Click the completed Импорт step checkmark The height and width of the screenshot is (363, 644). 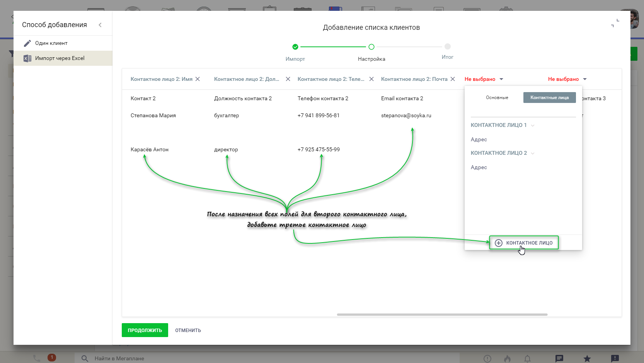click(x=295, y=47)
